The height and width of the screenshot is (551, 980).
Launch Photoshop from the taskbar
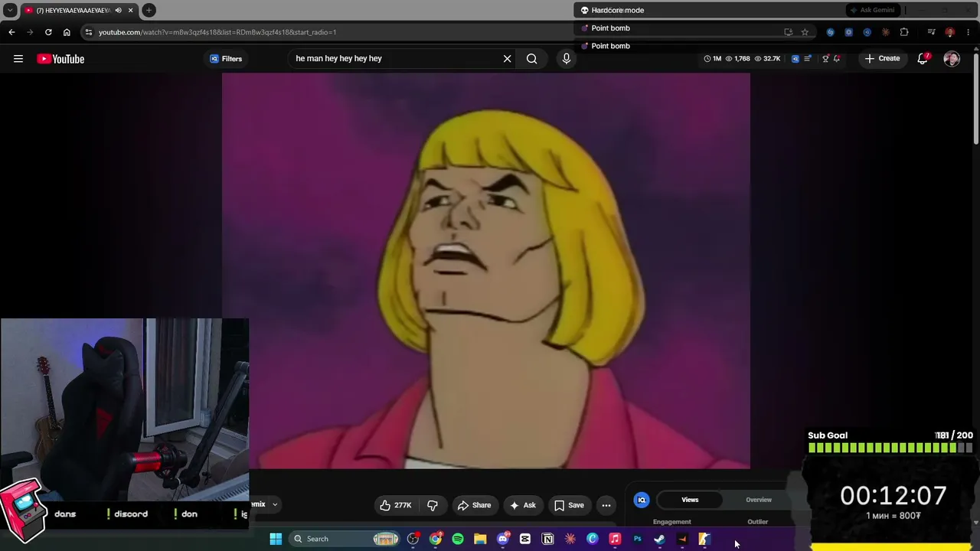(637, 539)
